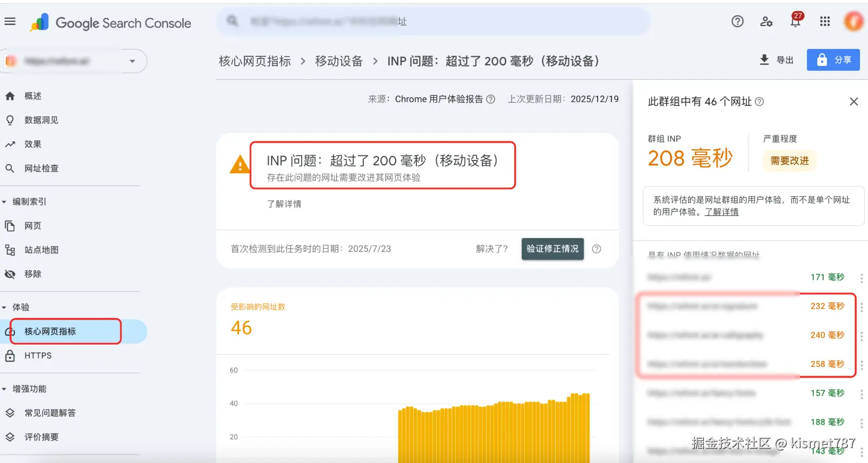Viewport: 868px width, 463px height.
Task: Open the property selector dropdown
Action: (x=74, y=61)
